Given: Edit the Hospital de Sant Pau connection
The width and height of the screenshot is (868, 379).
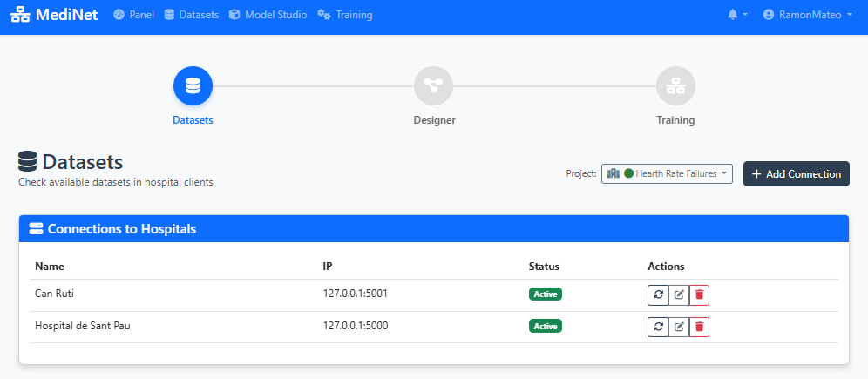Looking at the screenshot, I should click(x=679, y=327).
